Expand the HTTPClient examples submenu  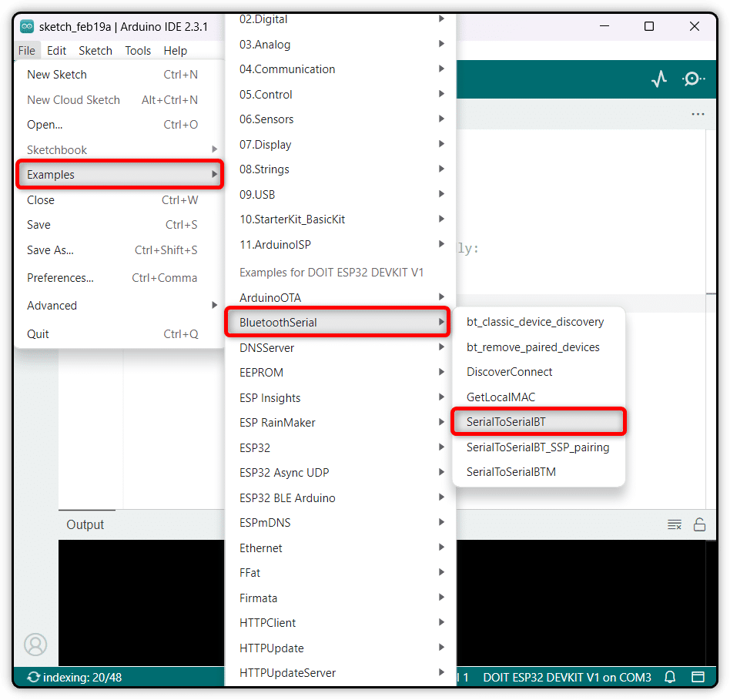pyautogui.click(x=340, y=623)
